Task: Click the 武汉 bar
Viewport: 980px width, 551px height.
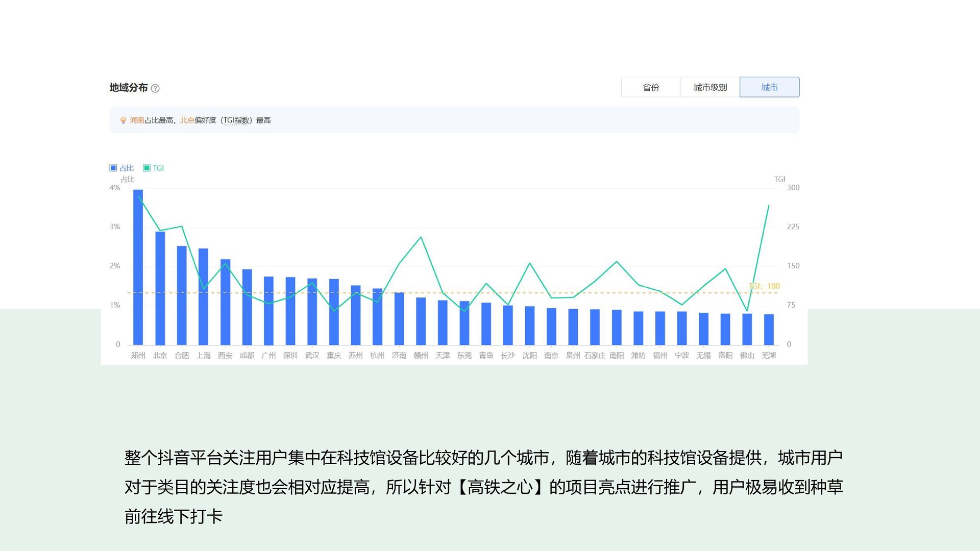Action: [x=312, y=312]
